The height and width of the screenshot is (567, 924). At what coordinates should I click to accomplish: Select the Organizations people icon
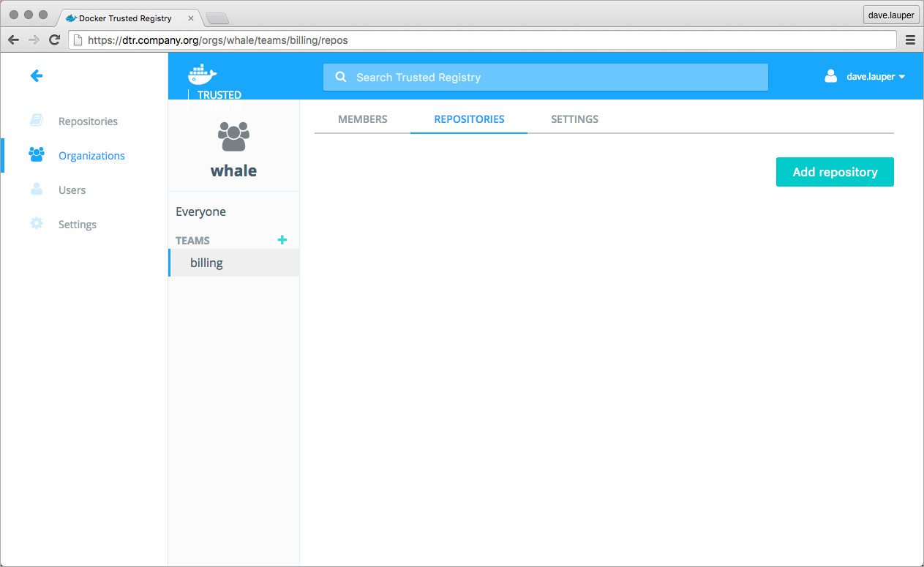tap(37, 155)
